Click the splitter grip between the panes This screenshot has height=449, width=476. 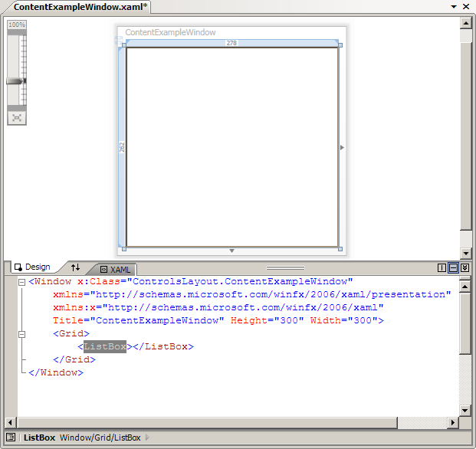pyautogui.click(x=285, y=268)
